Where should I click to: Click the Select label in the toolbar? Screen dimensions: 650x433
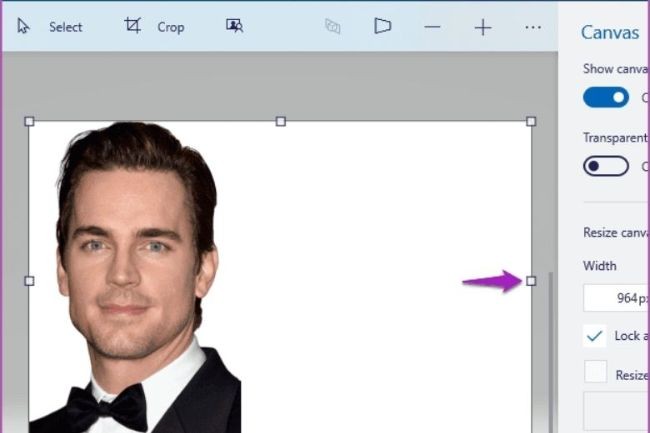tap(66, 27)
